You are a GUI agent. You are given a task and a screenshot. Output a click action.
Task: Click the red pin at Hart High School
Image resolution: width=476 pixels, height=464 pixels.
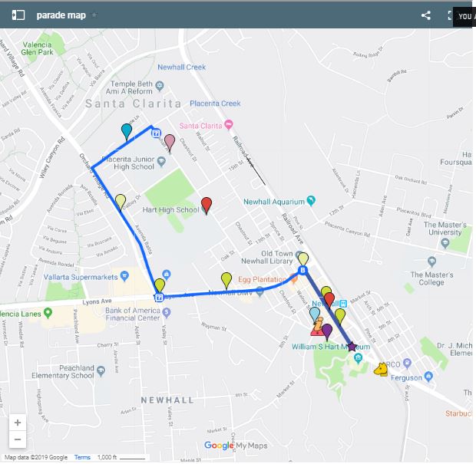tap(207, 206)
